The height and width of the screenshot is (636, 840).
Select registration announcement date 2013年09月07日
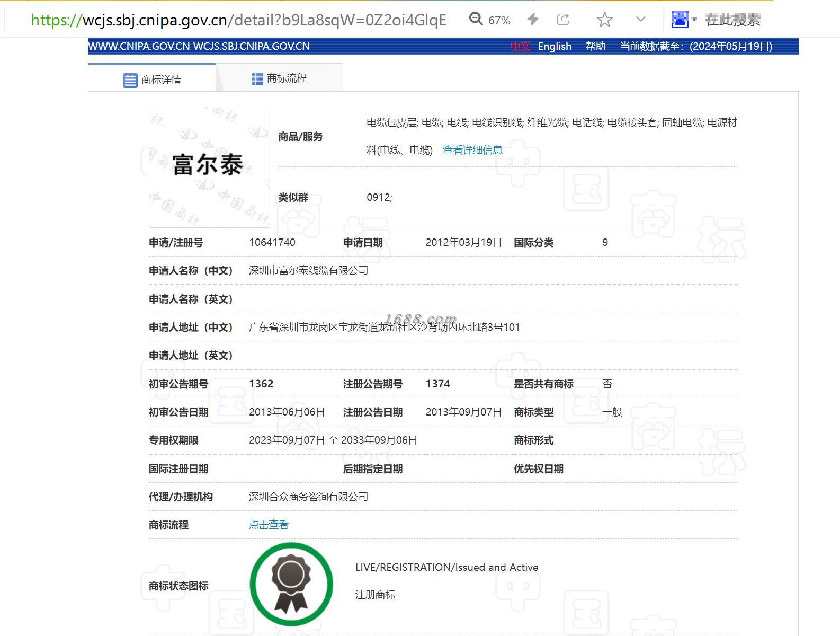463,412
